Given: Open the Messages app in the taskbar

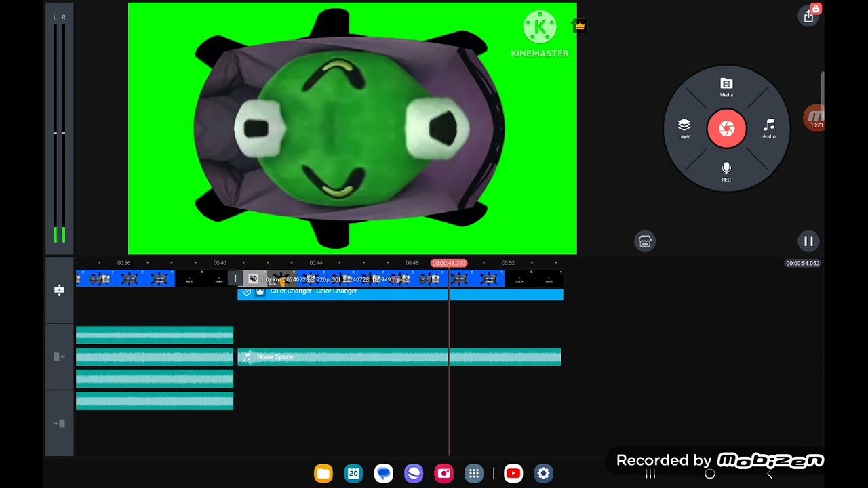Looking at the screenshot, I should click(x=384, y=474).
